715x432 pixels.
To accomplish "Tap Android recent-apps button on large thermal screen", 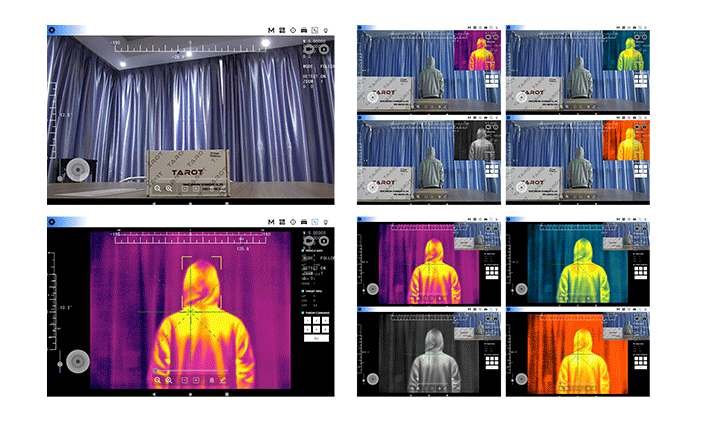I will point(227,394).
